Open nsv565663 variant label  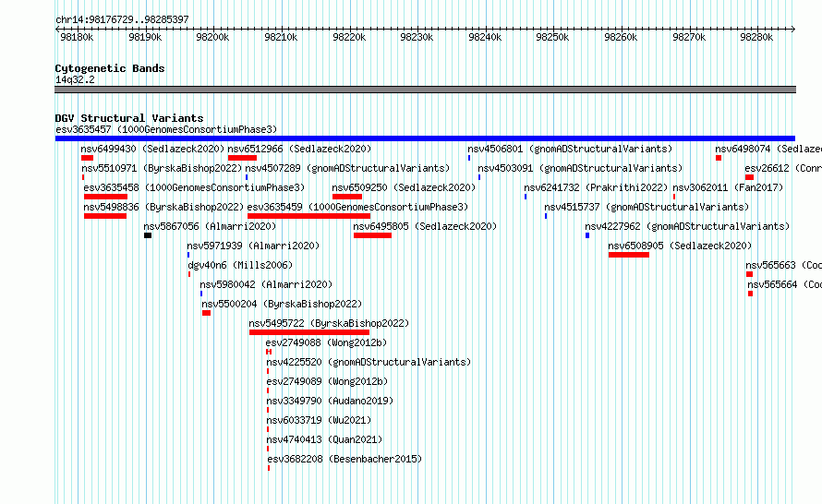click(x=784, y=265)
